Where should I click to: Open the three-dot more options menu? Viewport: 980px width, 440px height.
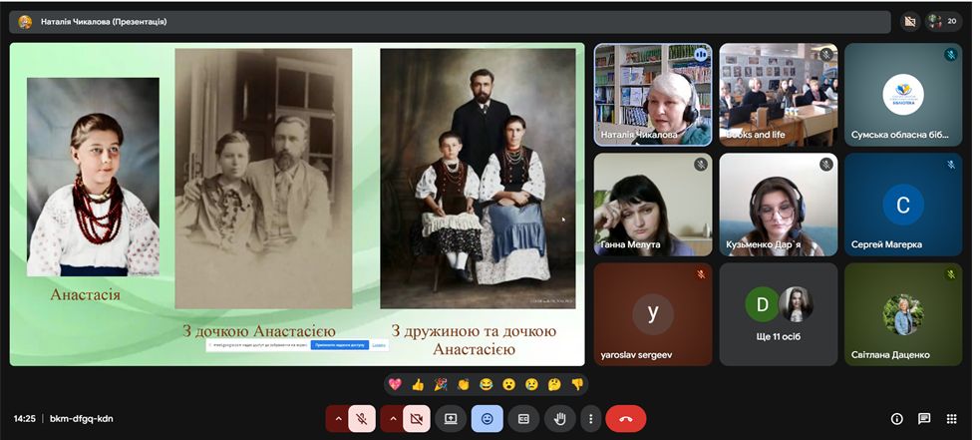coord(591,419)
